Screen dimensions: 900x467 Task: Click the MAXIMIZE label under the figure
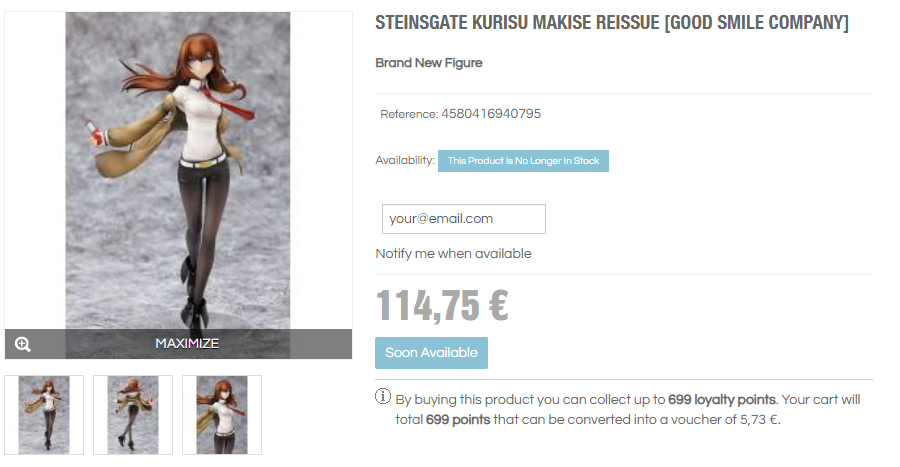187,344
